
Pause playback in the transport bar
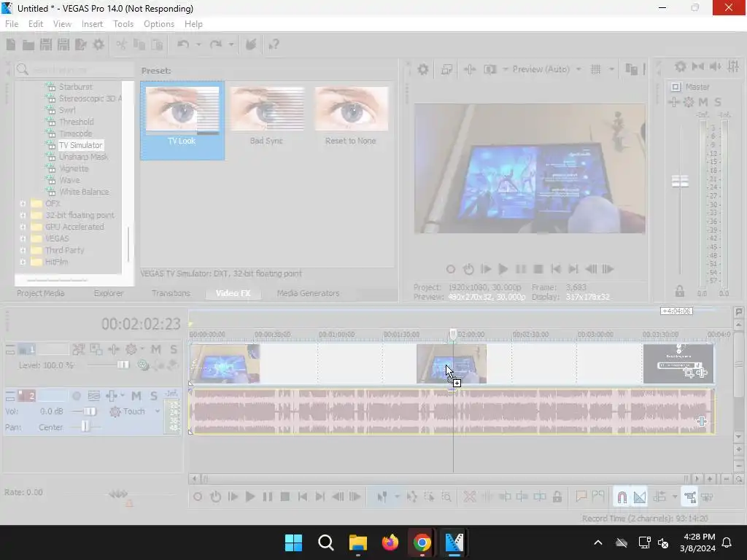click(268, 497)
